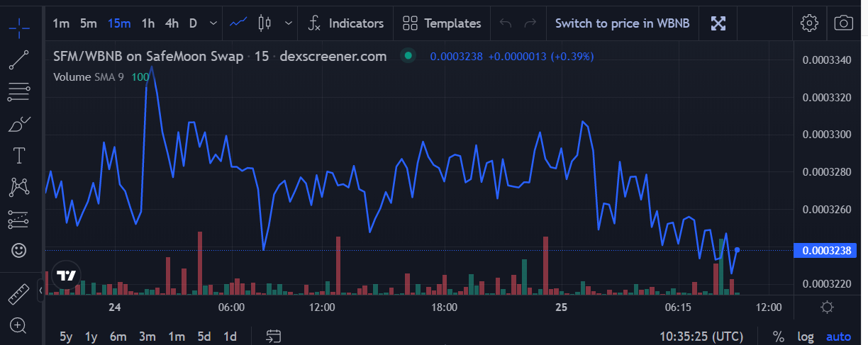
Task: Click the TradingView logo
Action: [67, 275]
